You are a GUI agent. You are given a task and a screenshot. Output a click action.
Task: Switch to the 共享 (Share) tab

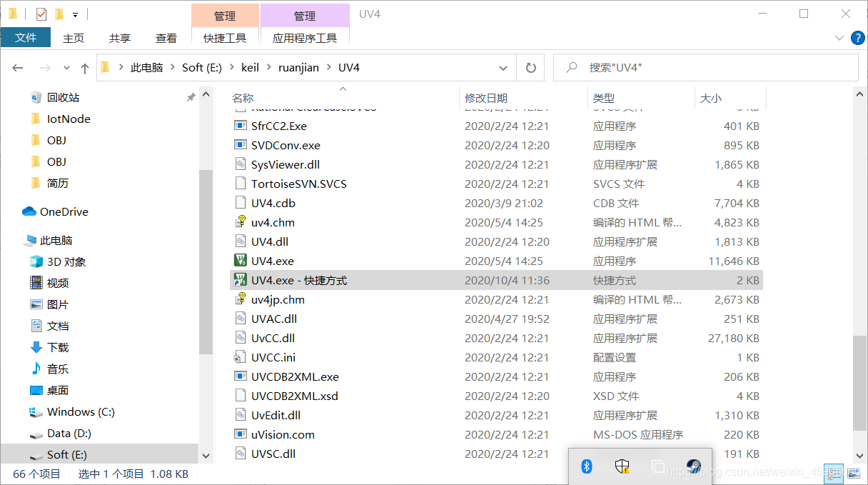coord(120,38)
